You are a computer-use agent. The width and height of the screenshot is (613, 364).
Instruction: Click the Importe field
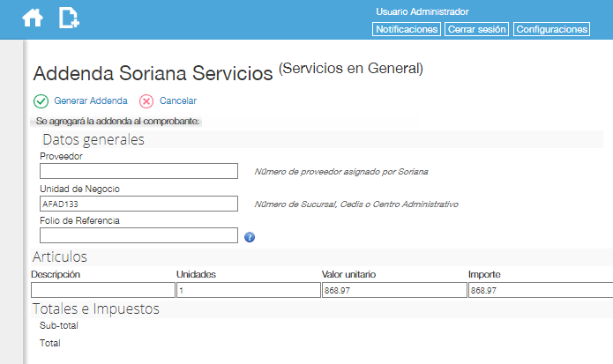541,290
